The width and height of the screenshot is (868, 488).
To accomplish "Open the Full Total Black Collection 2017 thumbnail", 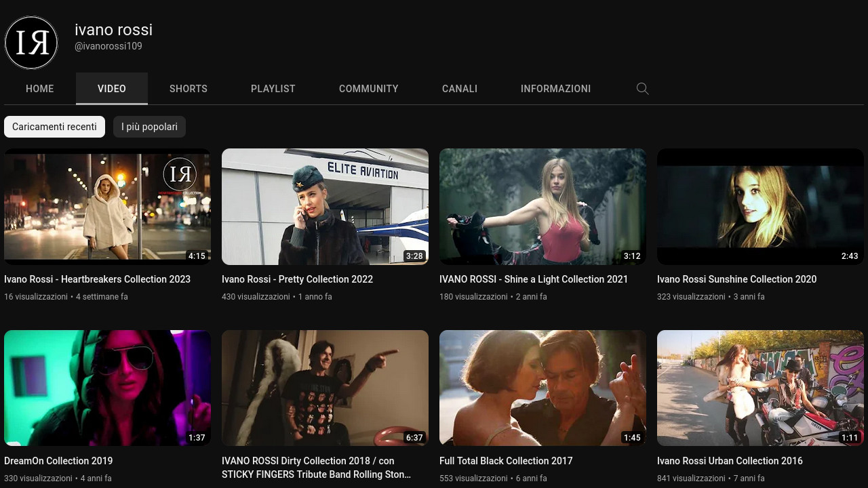I will point(542,388).
